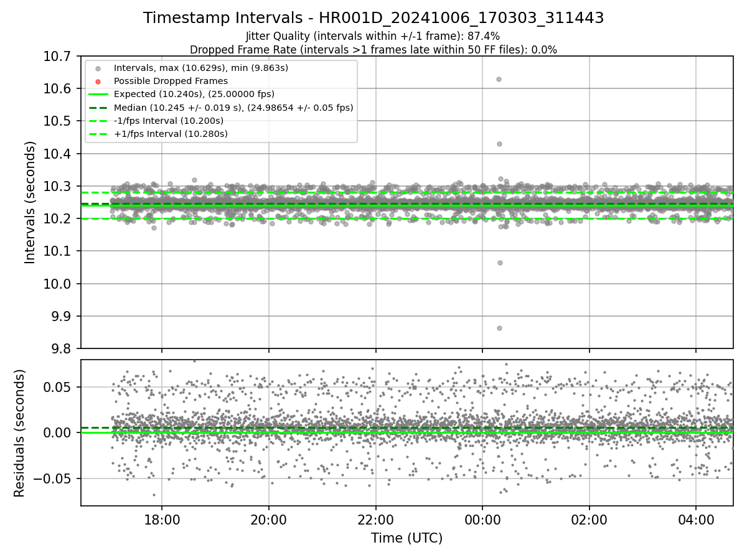Click the outlier data point at 10.629 s
This screenshot has height=560, width=747.
tap(499, 79)
